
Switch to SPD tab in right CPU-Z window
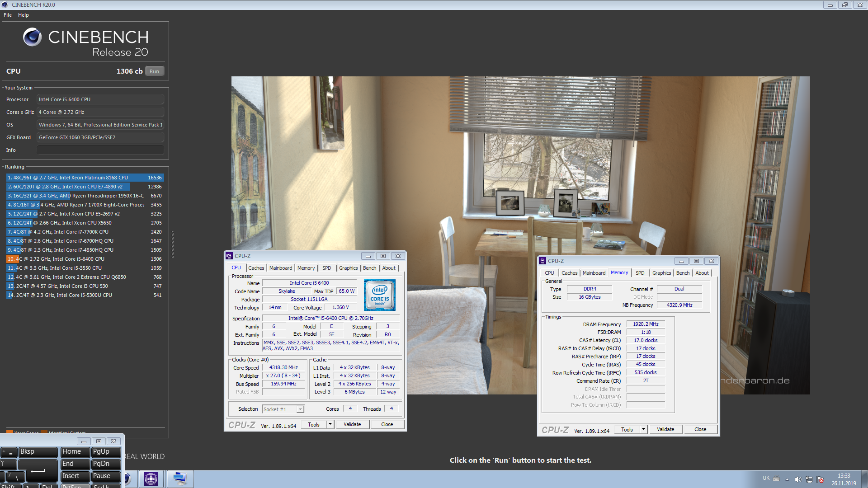[x=640, y=273]
